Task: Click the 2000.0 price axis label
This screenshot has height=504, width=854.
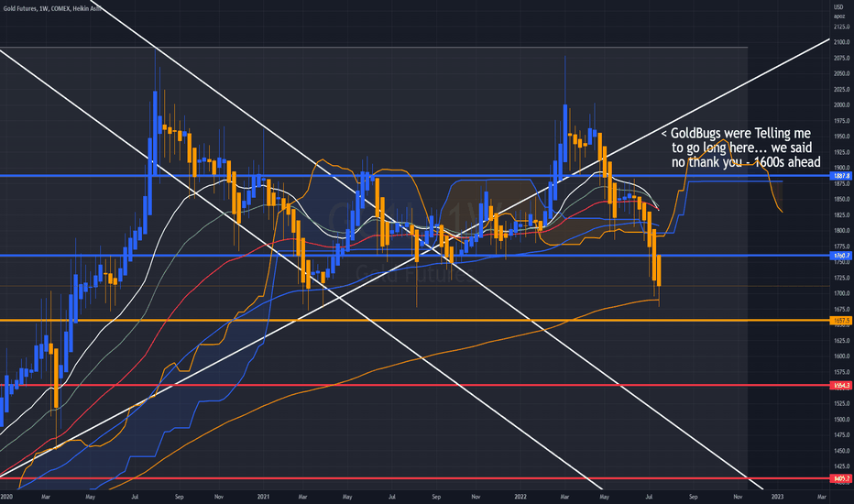Action: point(841,105)
